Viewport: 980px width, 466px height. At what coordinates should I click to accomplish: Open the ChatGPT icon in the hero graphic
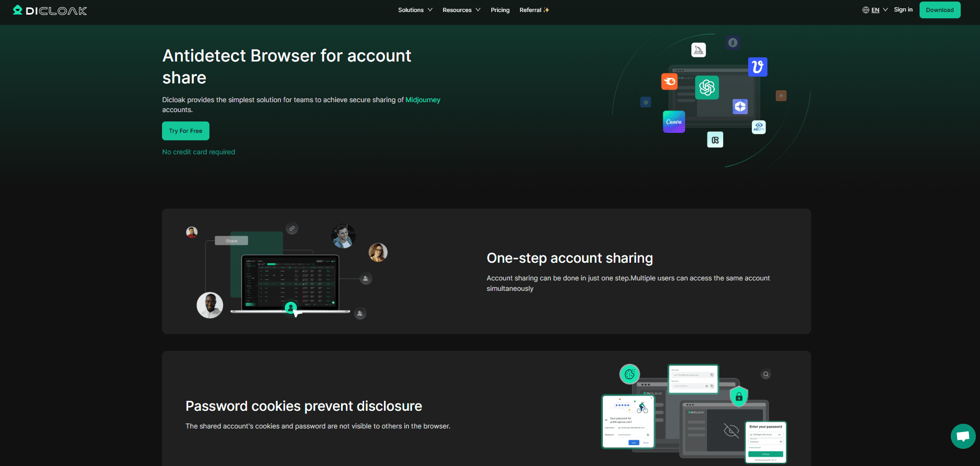pyautogui.click(x=707, y=88)
